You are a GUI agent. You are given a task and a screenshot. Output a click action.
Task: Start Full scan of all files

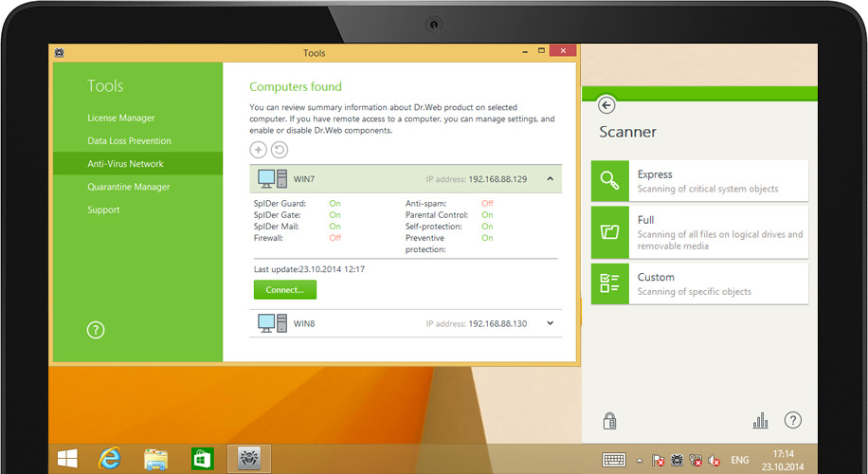[x=699, y=232]
